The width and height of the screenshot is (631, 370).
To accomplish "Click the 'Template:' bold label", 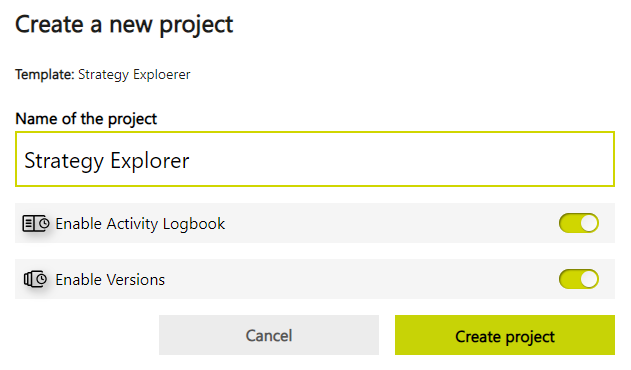I will tap(45, 74).
